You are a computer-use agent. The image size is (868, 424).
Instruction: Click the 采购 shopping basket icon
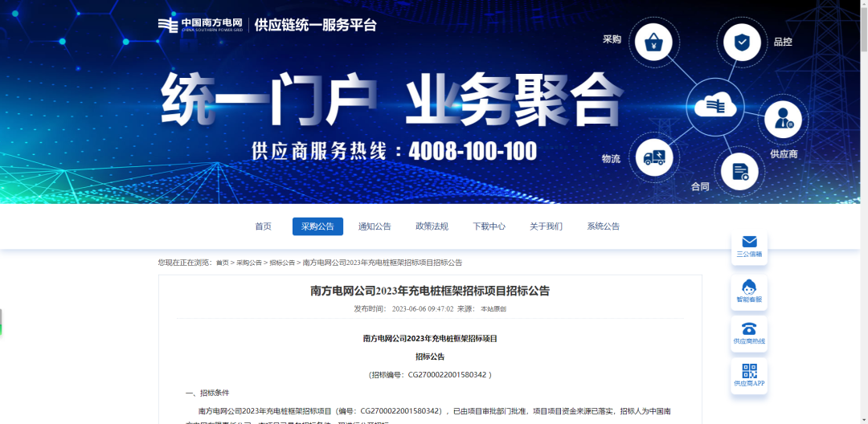click(x=653, y=42)
